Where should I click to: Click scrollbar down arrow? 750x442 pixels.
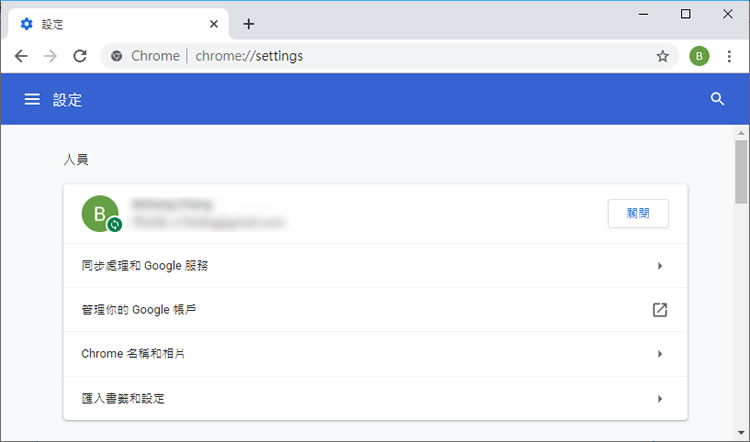(x=741, y=433)
